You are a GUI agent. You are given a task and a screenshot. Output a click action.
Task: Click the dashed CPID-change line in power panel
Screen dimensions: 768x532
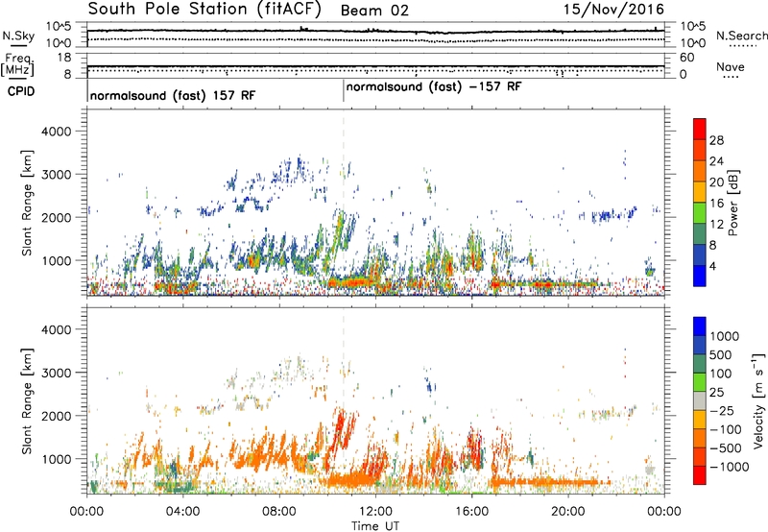click(344, 203)
